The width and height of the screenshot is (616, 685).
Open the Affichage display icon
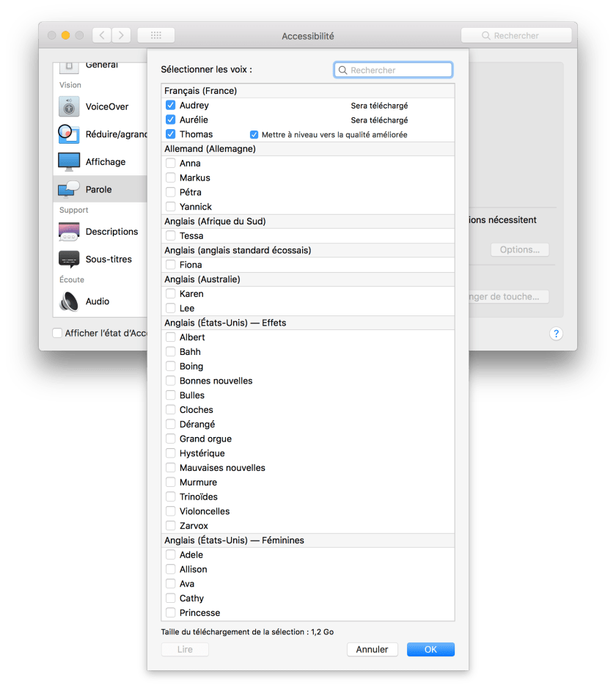tap(69, 162)
